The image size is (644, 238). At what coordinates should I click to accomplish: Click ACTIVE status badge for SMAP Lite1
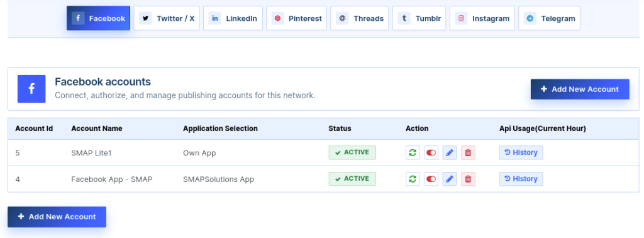coord(352,152)
